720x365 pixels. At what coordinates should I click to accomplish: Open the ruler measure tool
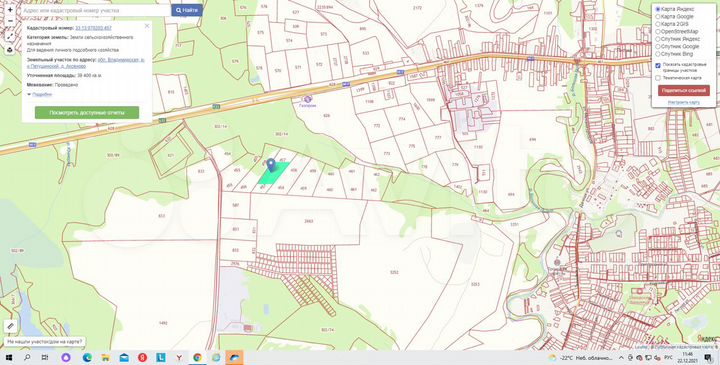coord(10,326)
